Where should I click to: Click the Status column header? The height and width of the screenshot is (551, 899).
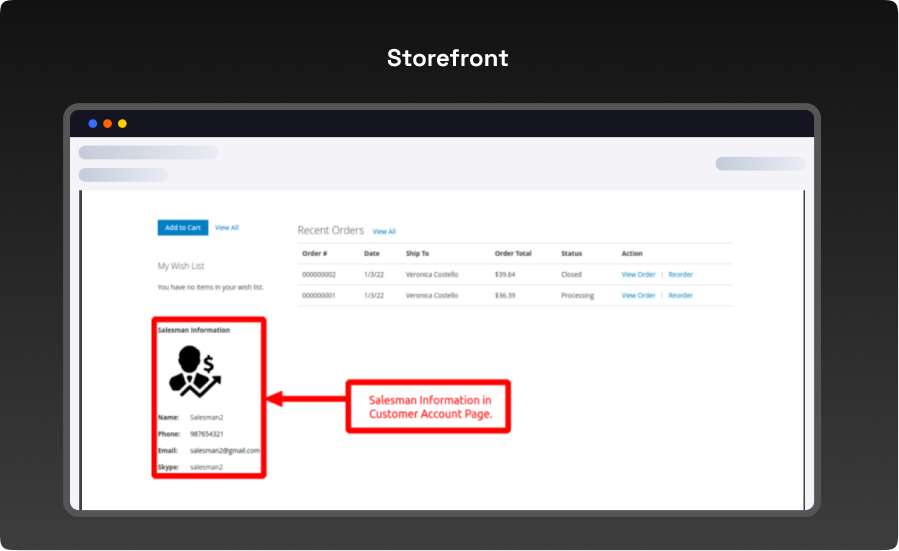click(x=571, y=254)
